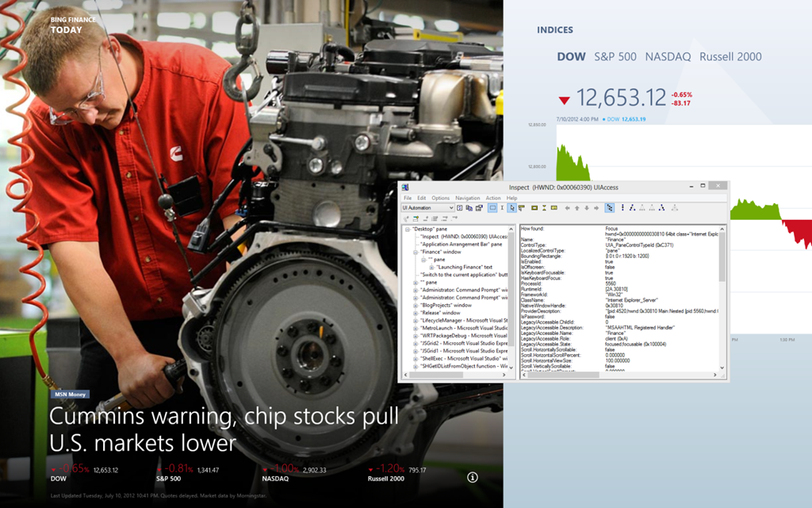Click the NASDAQ quote below the headline
Viewport: 812px width, 508px height.
click(294, 473)
